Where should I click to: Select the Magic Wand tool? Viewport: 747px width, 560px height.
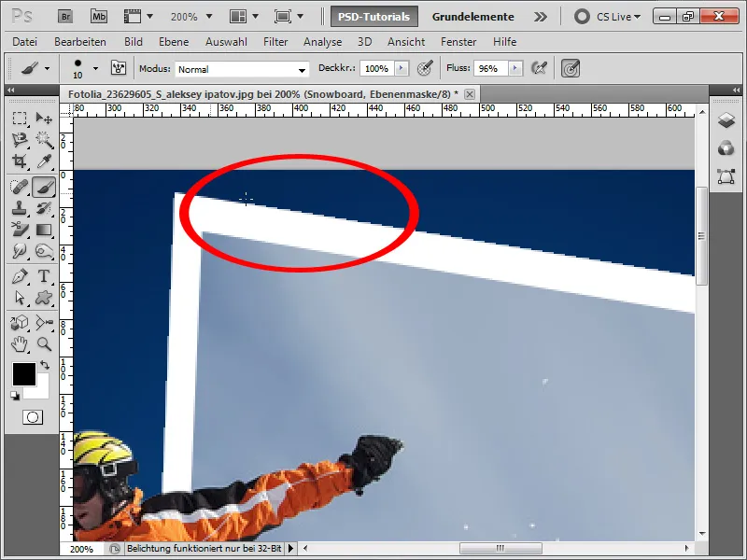pyautogui.click(x=44, y=139)
